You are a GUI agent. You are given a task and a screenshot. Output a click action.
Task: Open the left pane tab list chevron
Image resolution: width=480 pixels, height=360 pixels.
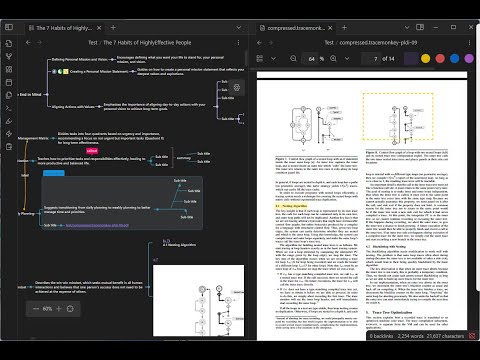(239, 28)
